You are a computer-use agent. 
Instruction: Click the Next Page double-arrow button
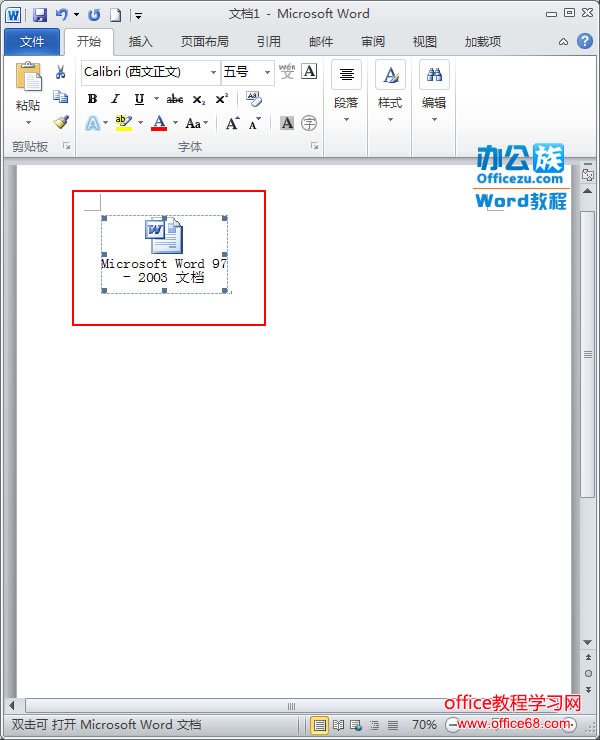click(x=588, y=690)
